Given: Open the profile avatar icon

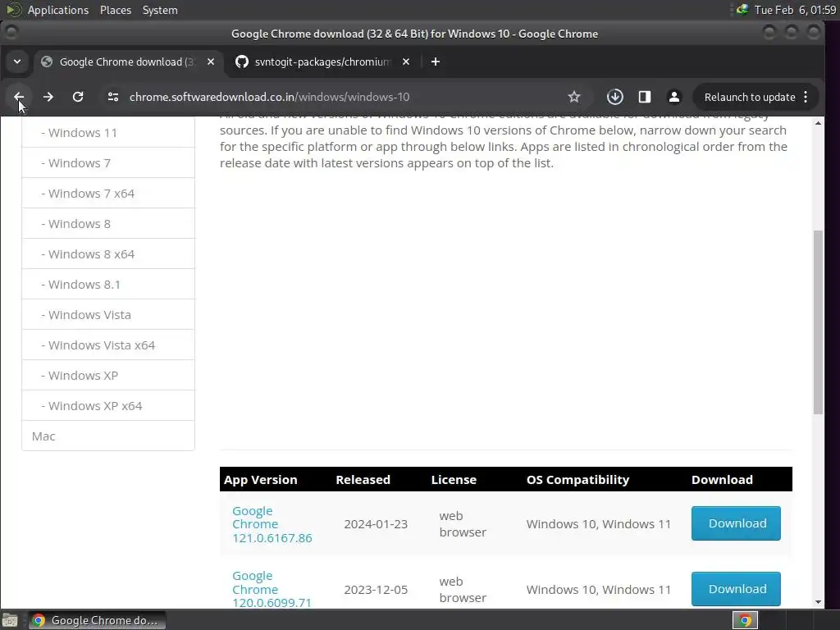Looking at the screenshot, I should [x=674, y=97].
